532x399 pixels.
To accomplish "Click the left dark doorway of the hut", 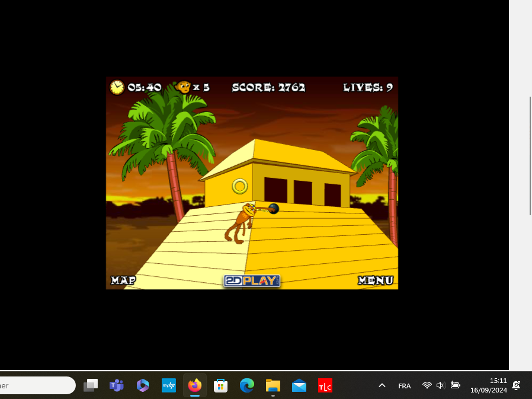I will (x=275, y=190).
